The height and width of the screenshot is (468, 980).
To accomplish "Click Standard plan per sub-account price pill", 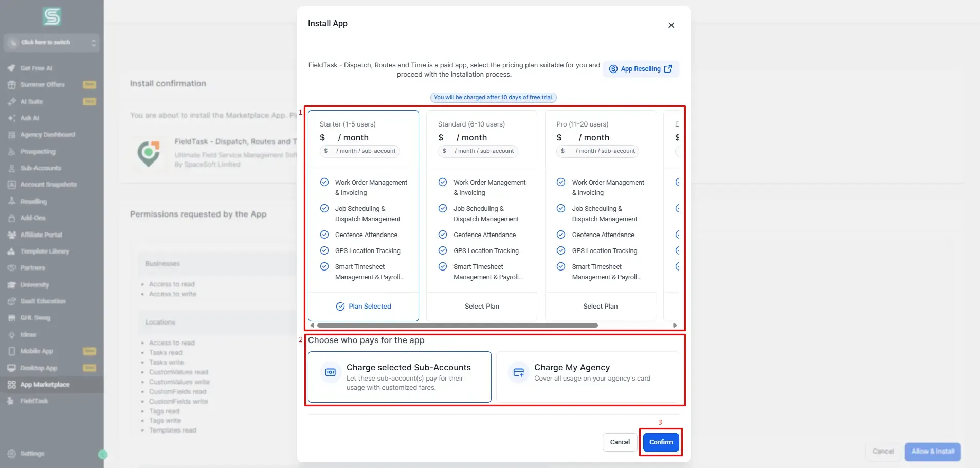I will point(478,151).
